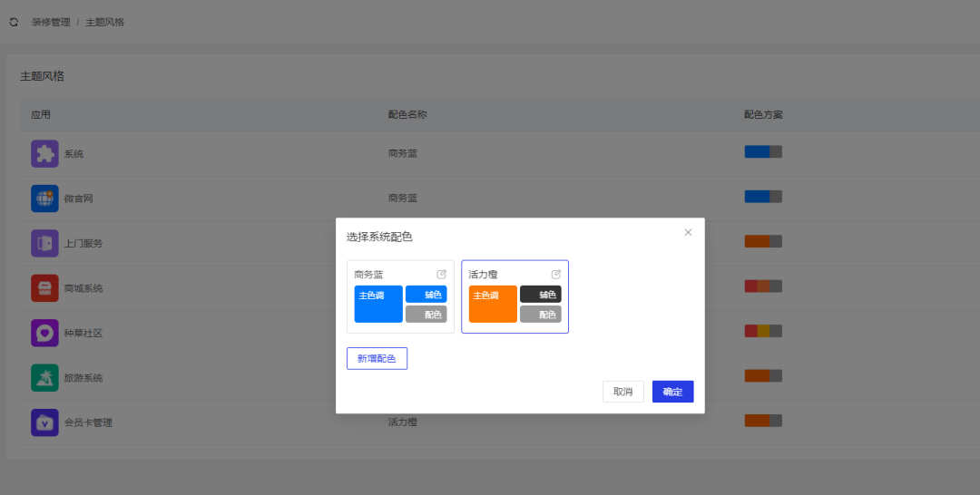
Task: Click the 微官网 app name text
Action: click(79, 199)
